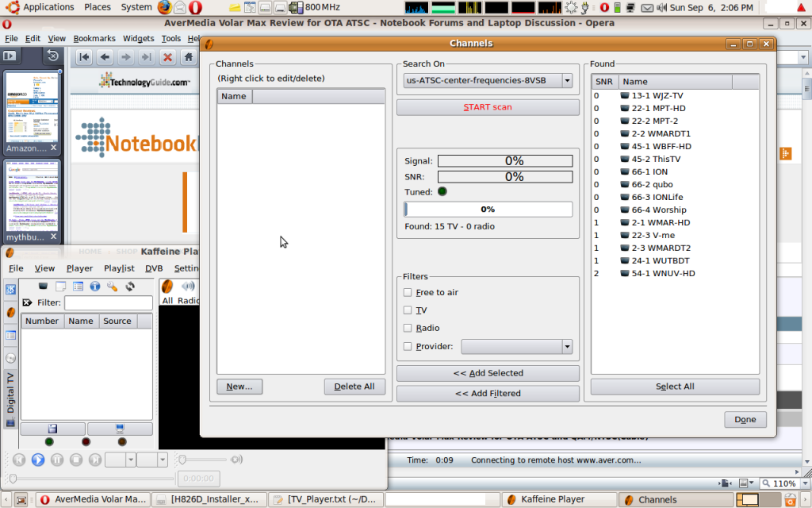
Task: Open the mail launcher in the top panel
Action: coord(180,7)
